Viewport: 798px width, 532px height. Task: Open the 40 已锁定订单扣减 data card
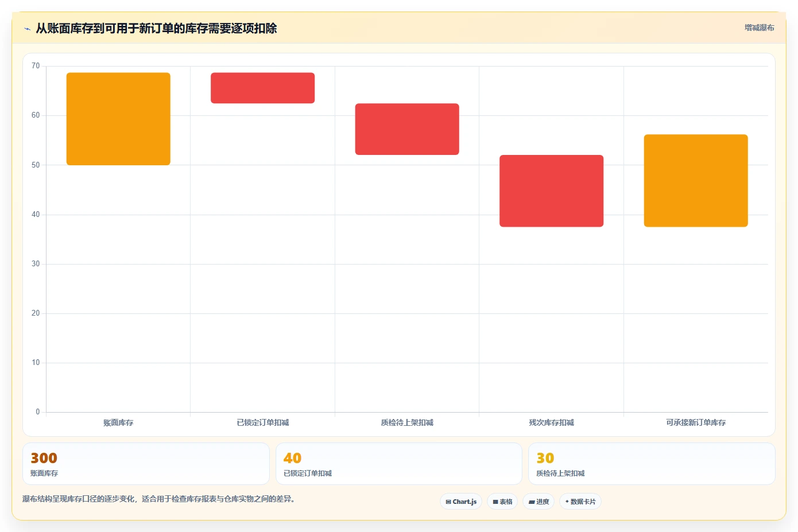point(399,464)
